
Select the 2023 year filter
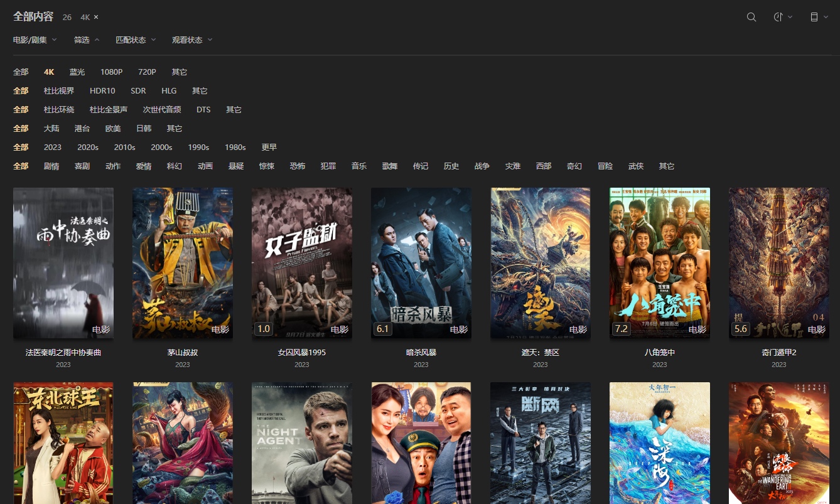(x=53, y=147)
